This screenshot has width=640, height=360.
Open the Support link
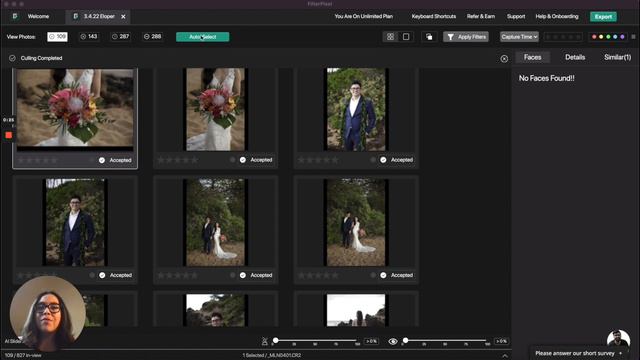click(x=516, y=16)
